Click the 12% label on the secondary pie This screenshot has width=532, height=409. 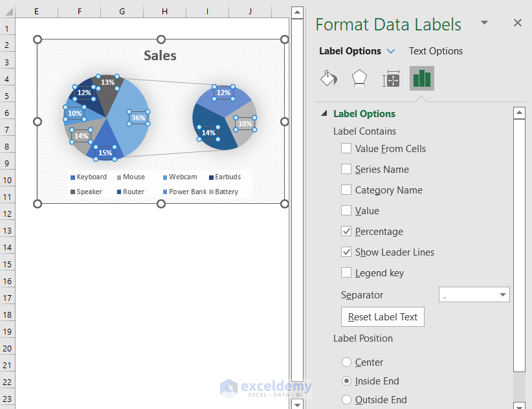tap(223, 93)
